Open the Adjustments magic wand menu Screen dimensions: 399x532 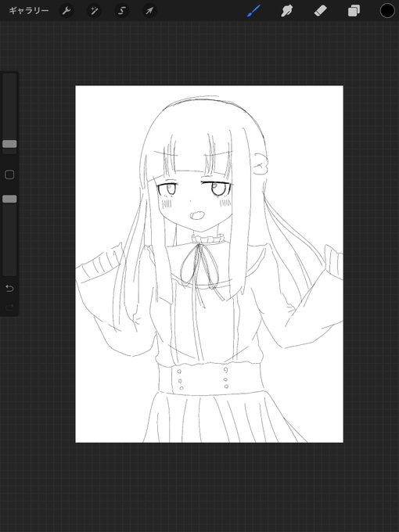(94, 11)
